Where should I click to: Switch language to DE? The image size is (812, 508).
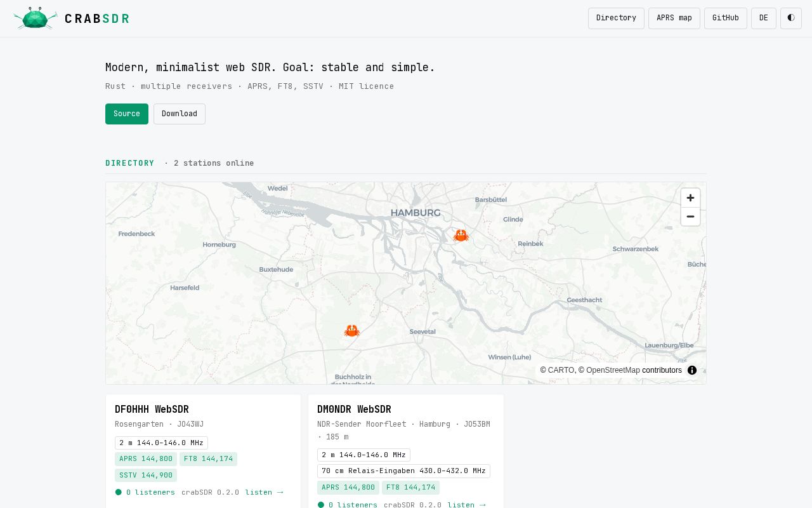pyautogui.click(x=764, y=18)
